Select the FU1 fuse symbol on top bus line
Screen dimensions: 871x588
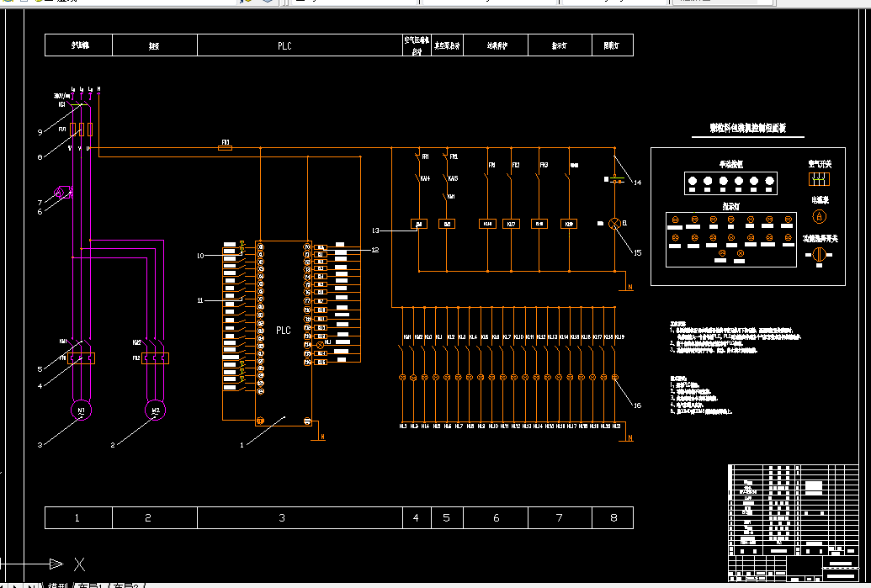point(226,148)
